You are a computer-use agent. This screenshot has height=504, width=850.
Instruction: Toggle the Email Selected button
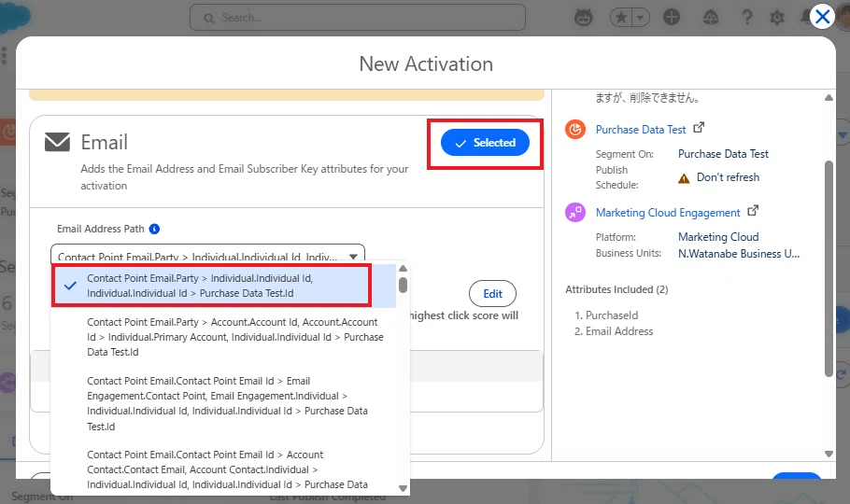(x=485, y=143)
